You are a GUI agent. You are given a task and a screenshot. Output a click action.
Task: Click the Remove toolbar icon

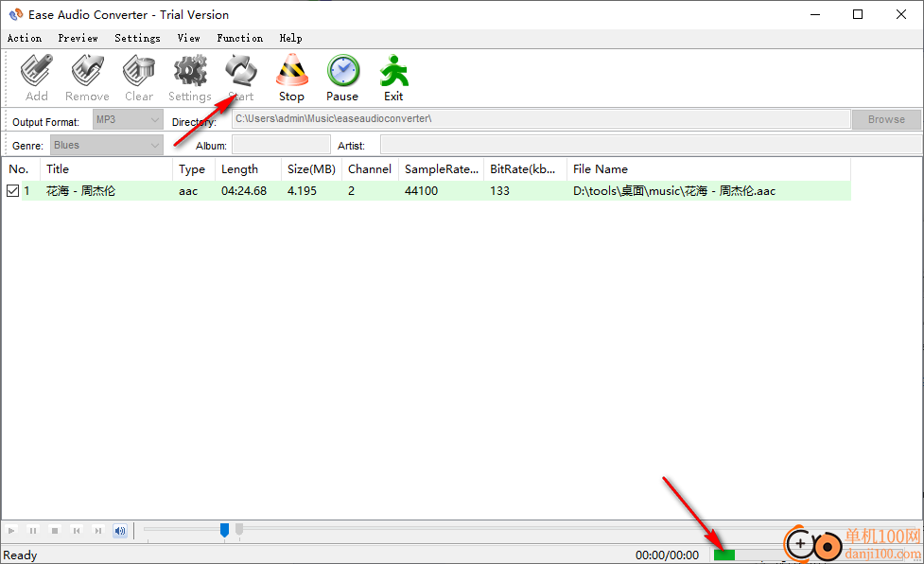(x=87, y=71)
